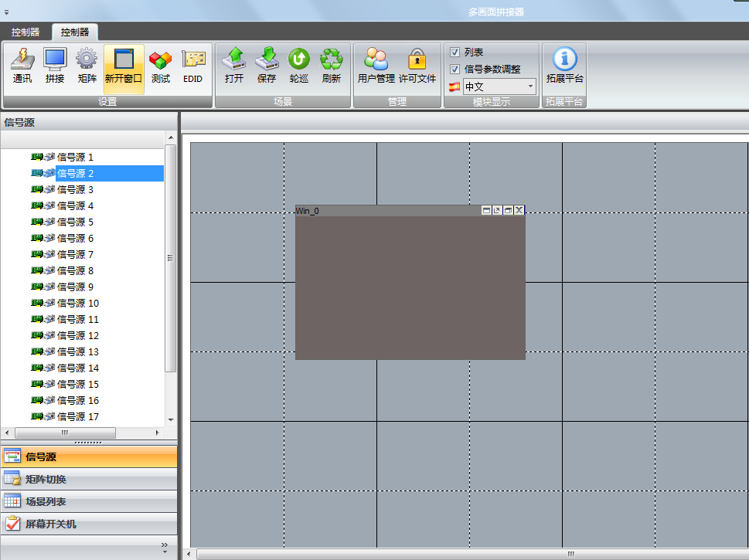Viewport: 749px width, 560px height.
Task: Select 信号源 10 in the list
Action: click(78, 303)
